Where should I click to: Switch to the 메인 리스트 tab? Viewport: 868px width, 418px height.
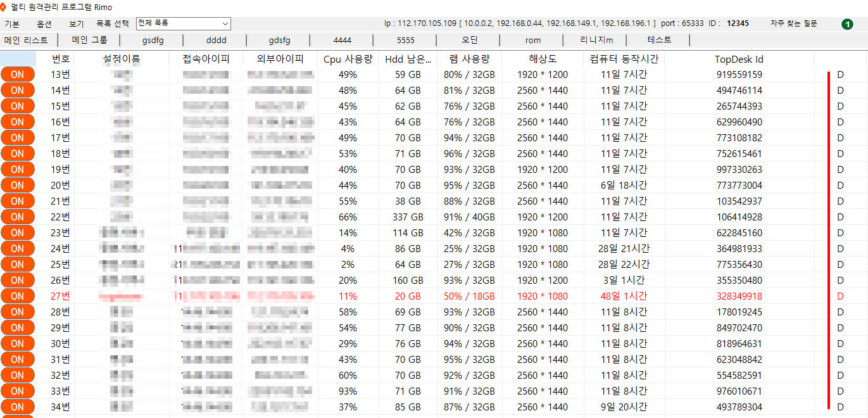[26, 40]
